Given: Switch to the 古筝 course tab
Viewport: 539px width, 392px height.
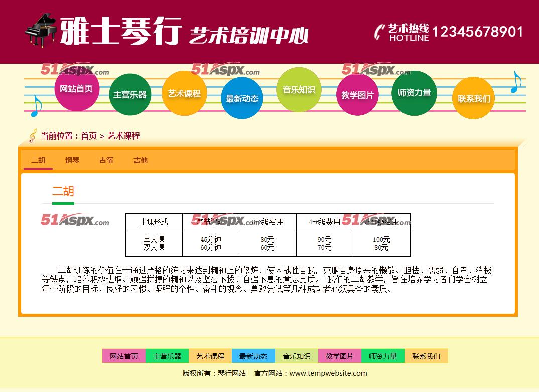Looking at the screenshot, I should coord(106,160).
